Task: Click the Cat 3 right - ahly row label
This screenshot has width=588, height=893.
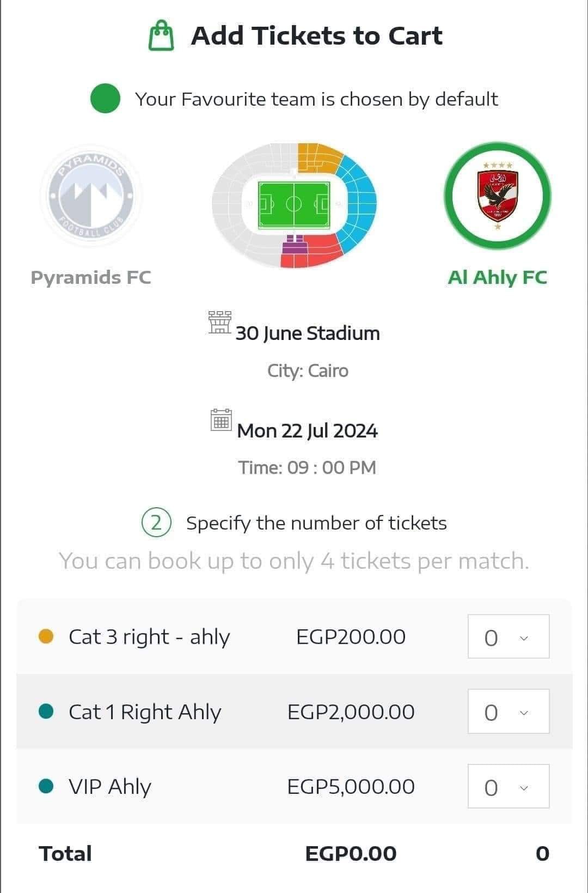Action: click(149, 636)
